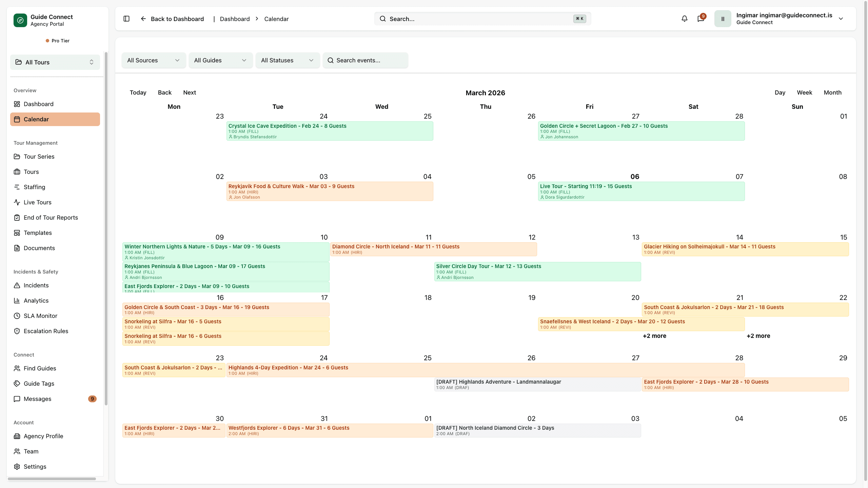Go to Next month

point(190,93)
